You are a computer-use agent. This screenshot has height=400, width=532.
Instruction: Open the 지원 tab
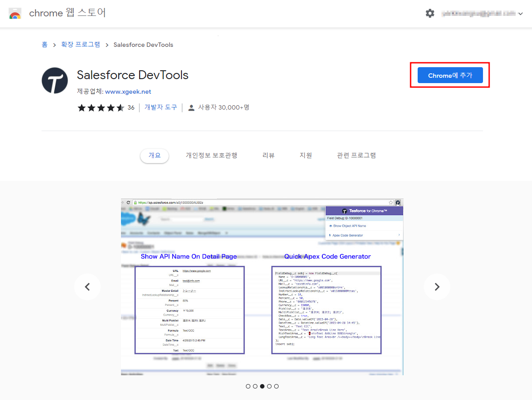306,155
